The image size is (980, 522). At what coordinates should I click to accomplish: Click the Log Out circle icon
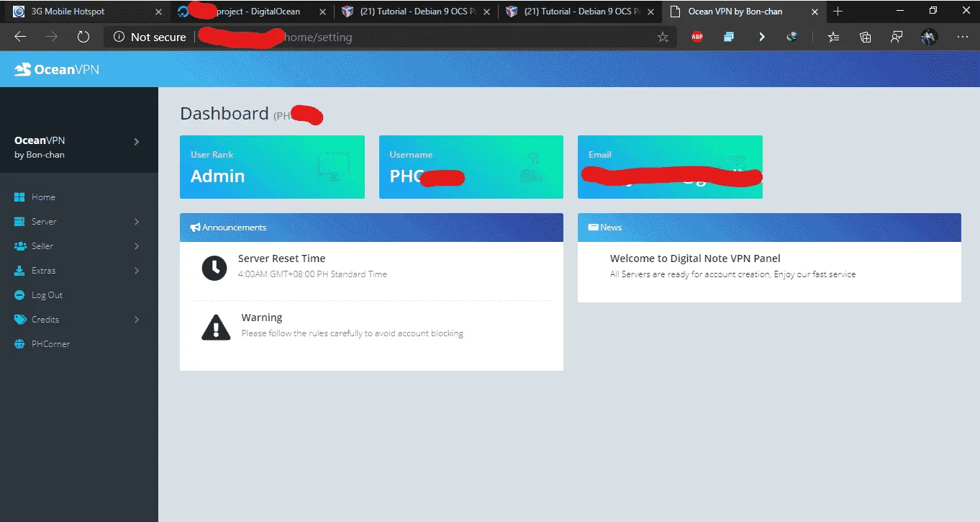pyautogui.click(x=19, y=295)
